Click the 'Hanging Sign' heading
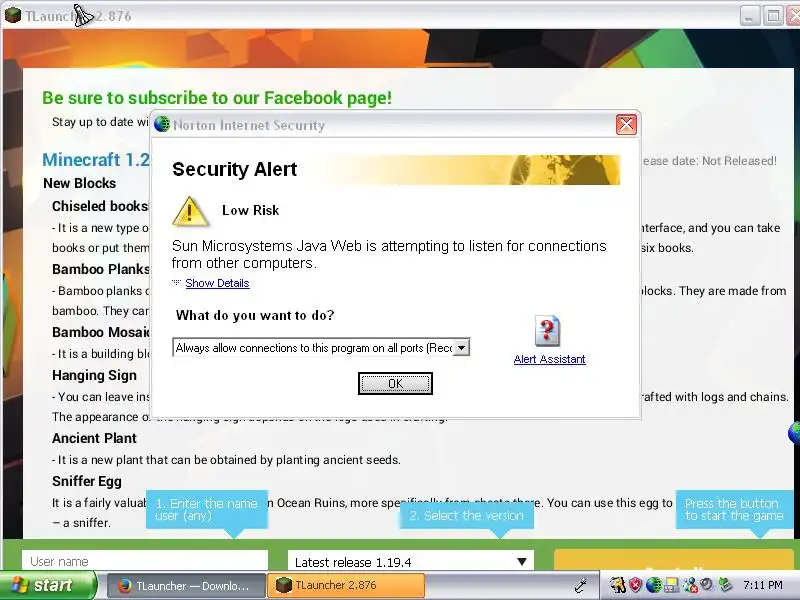 (x=94, y=376)
